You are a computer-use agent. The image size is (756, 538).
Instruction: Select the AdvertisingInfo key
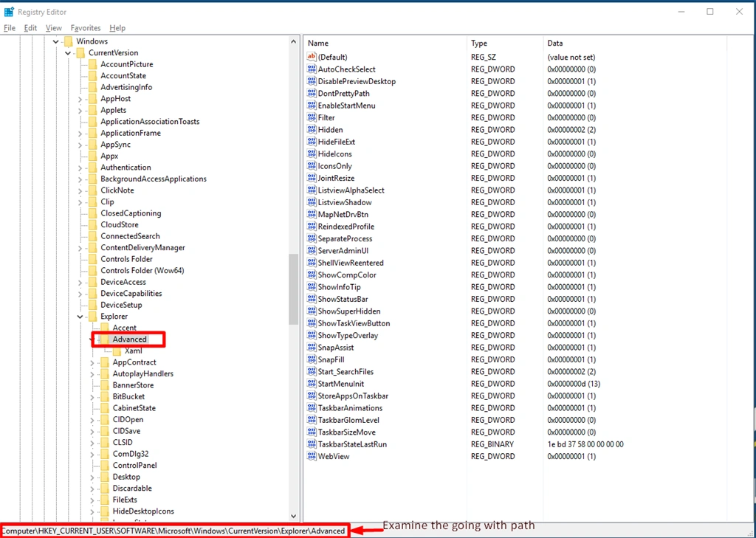point(126,87)
